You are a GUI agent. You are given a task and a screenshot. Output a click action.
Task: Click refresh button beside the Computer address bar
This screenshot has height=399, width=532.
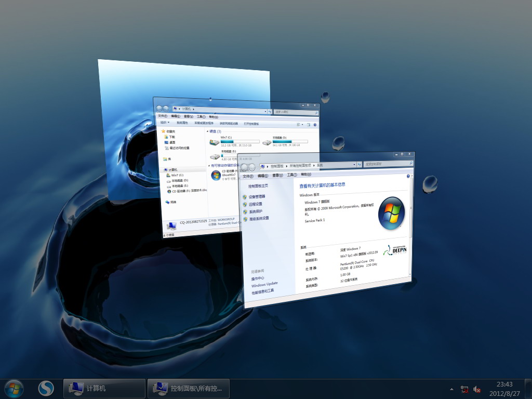pos(270,111)
